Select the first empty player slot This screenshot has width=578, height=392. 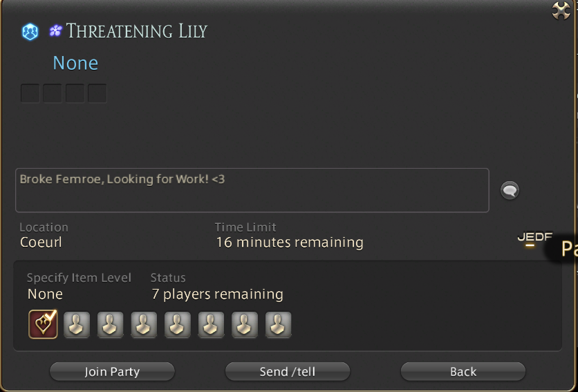77,325
